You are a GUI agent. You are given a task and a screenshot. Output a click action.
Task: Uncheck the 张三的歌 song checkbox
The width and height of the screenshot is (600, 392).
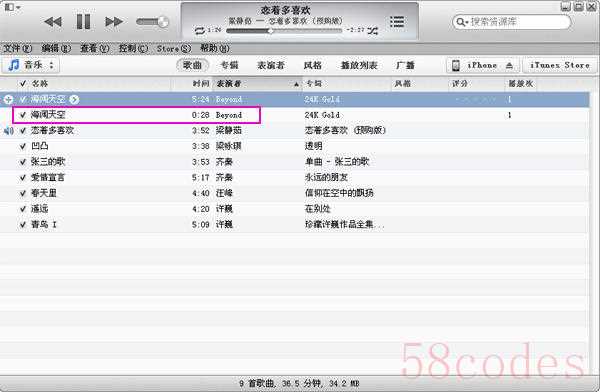(23, 162)
